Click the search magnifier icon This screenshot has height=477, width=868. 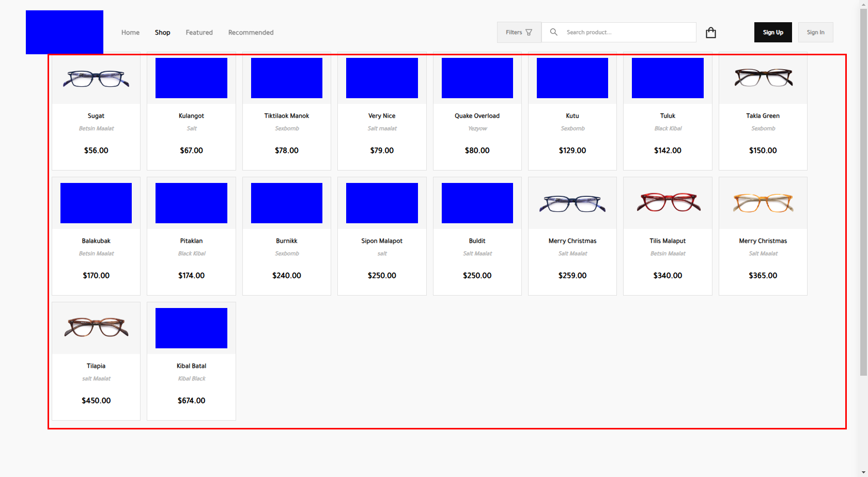tap(554, 32)
